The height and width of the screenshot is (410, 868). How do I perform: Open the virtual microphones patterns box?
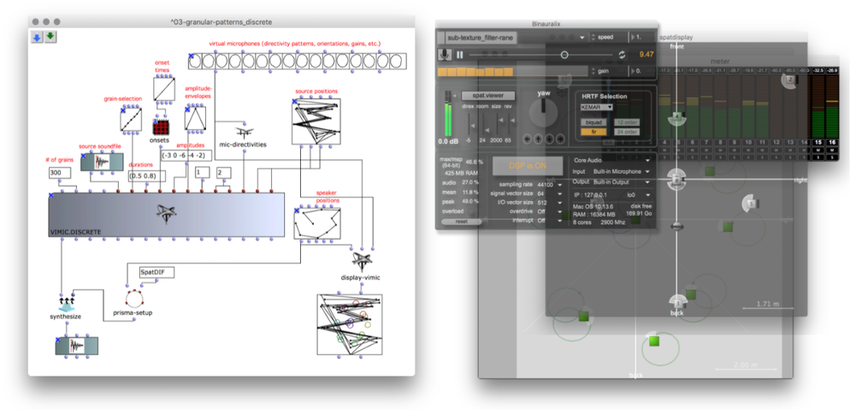point(298,61)
